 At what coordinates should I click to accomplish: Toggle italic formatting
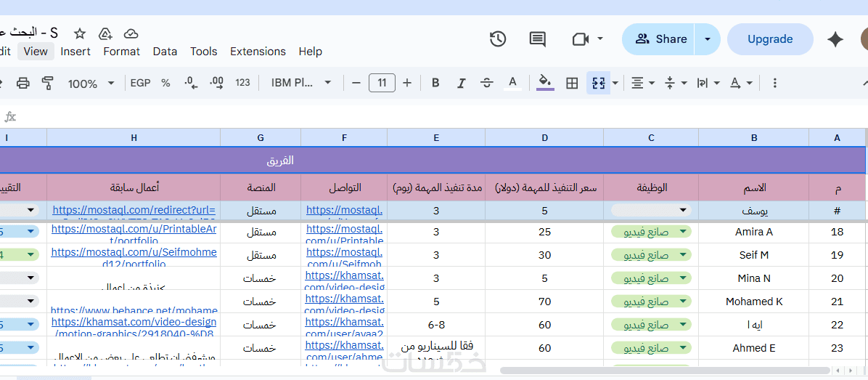[x=461, y=83]
